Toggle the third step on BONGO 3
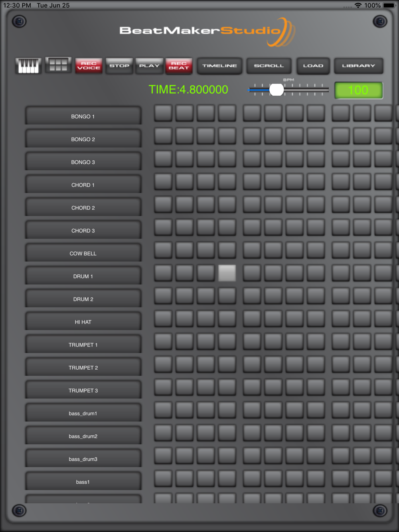 coord(206,158)
